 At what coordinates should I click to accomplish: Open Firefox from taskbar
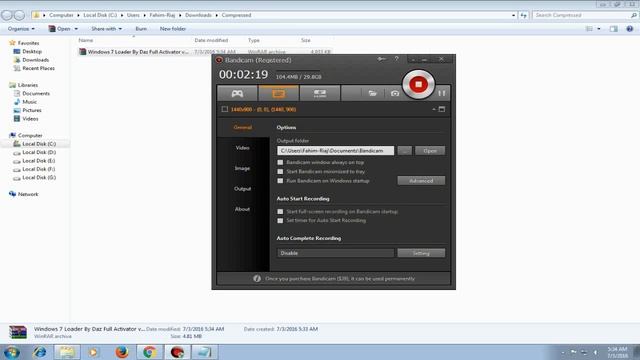(122, 352)
